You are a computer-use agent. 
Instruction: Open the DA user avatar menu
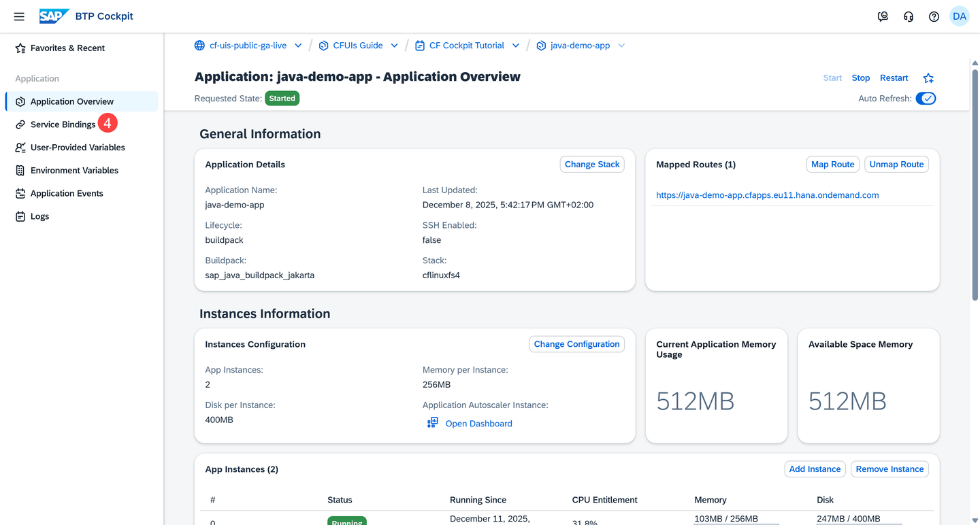(960, 16)
